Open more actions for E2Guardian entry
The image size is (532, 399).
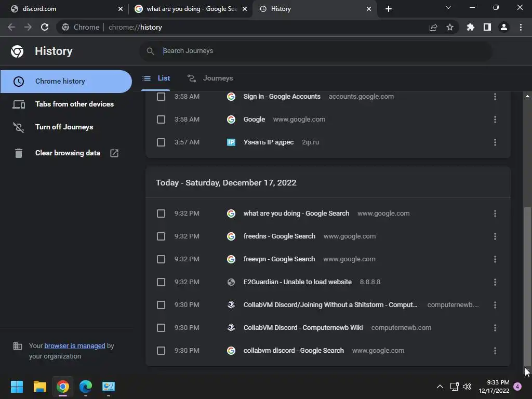(x=495, y=282)
